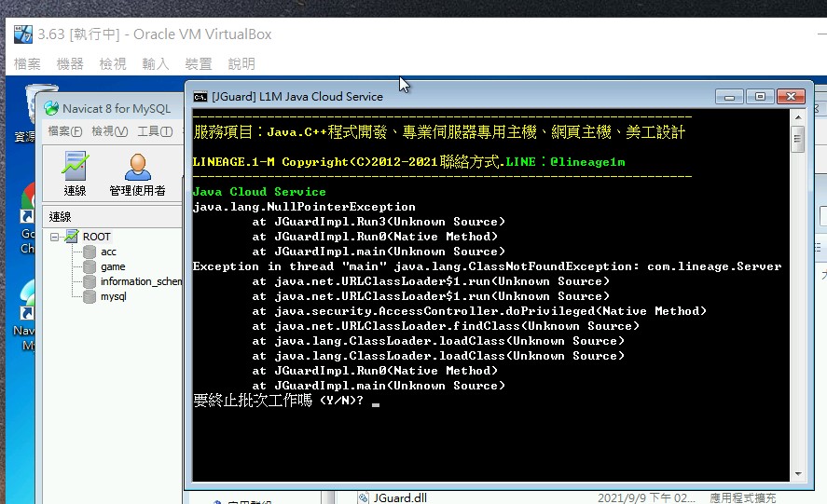Click the Navicat 連線 toolbar icon
This screenshot has height=504, width=827.
pyautogui.click(x=75, y=174)
